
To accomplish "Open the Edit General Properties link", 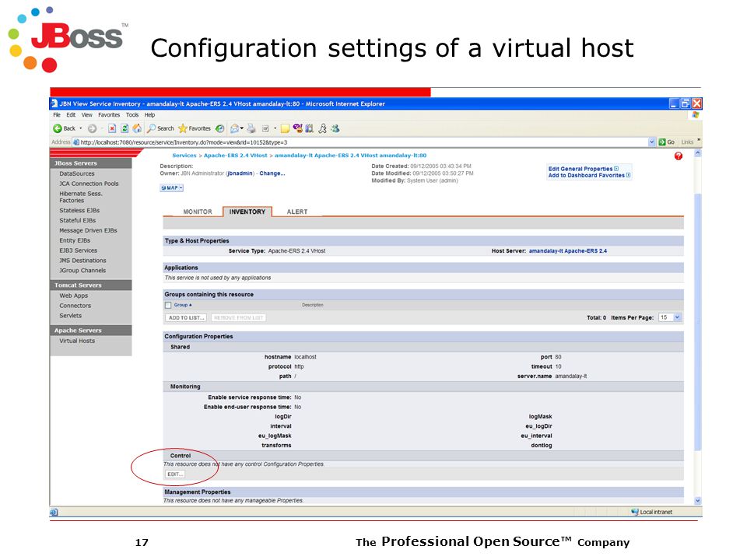I will pos(580,169).
